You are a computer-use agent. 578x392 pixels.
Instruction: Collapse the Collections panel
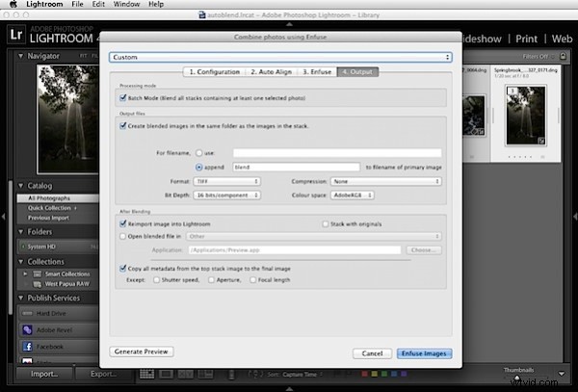(x=20, y=262)
